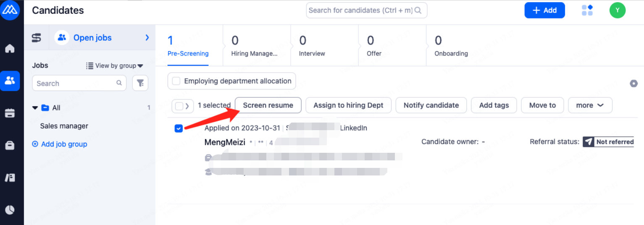This screenshot has width=644, height=225.
Task: Open the View by group dropdown
Action: (115, 65)
